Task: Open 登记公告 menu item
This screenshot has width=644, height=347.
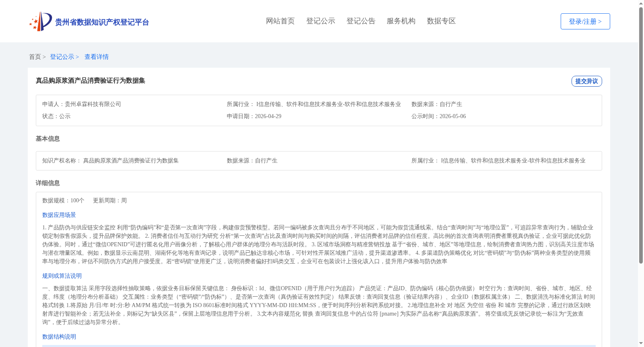Action: click(x=361, y=21)
